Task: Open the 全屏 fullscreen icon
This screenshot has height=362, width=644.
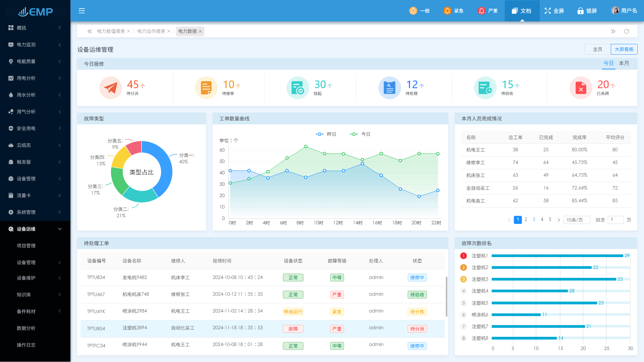Action: coord(548,11)
